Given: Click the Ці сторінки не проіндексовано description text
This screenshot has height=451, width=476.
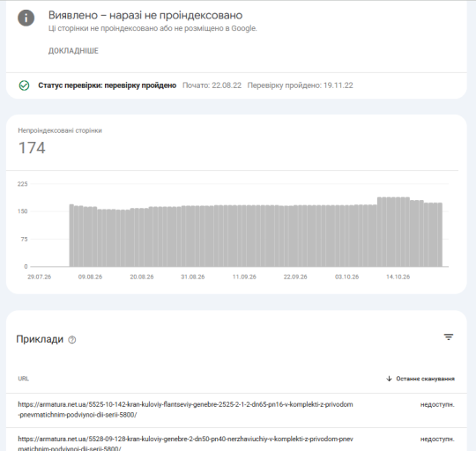Looking at the screenshot, I should [x=152, y=28].
